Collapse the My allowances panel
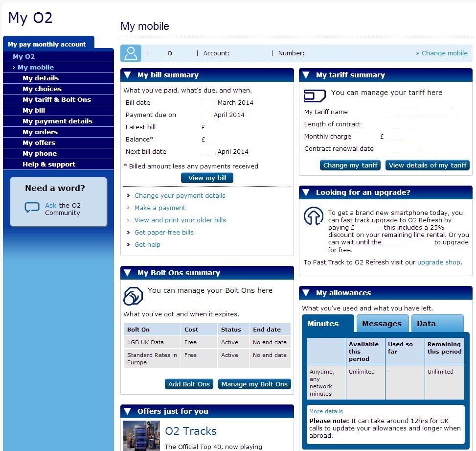The height and width of the screenshot is (451, 476). click(306, 293)
